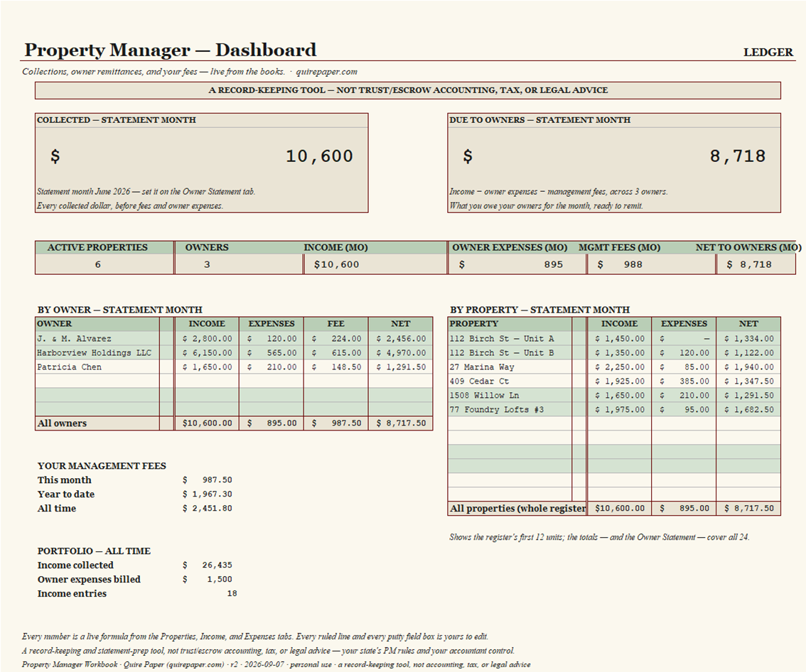
Task: Select Income collected value 26,435
Action: [x=207, y=565]
